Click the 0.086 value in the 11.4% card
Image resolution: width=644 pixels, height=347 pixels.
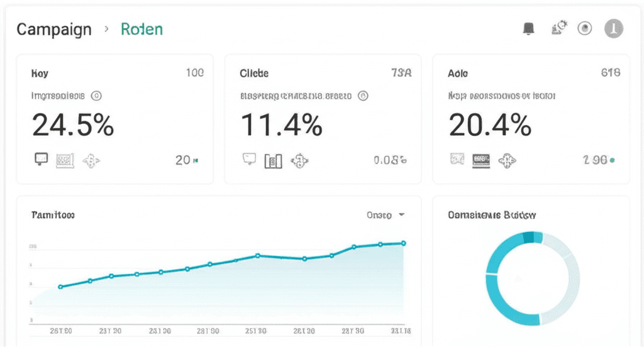tap(390, 160)
